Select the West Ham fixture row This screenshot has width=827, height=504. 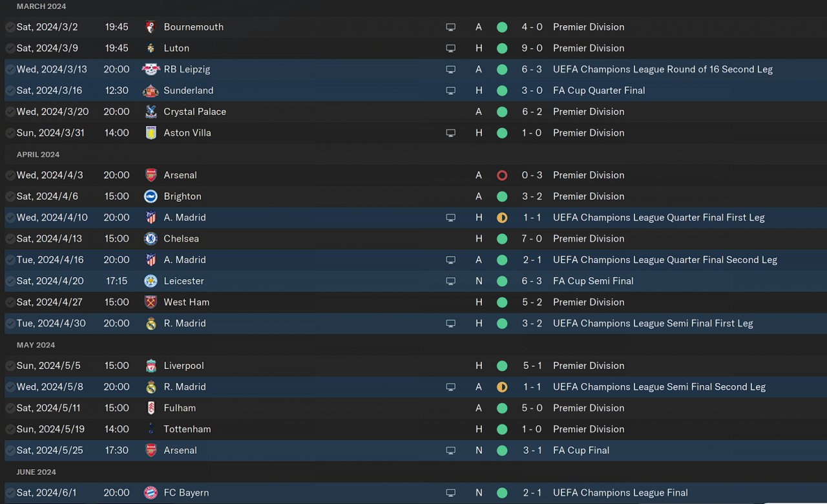point(323,302)
